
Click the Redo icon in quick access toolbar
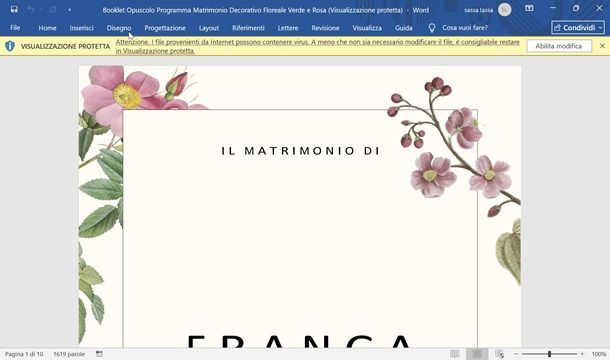click(53, 9)
